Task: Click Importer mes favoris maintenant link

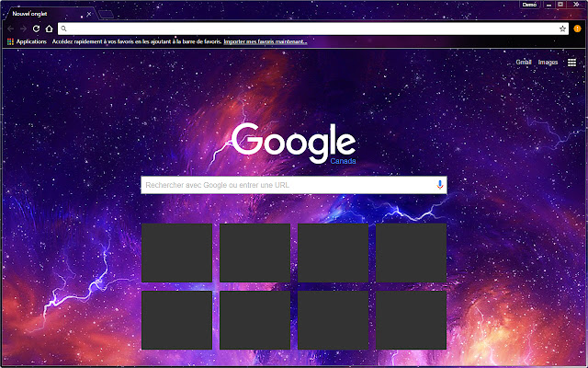Action: pyautogui.click(x=266, y=41)
